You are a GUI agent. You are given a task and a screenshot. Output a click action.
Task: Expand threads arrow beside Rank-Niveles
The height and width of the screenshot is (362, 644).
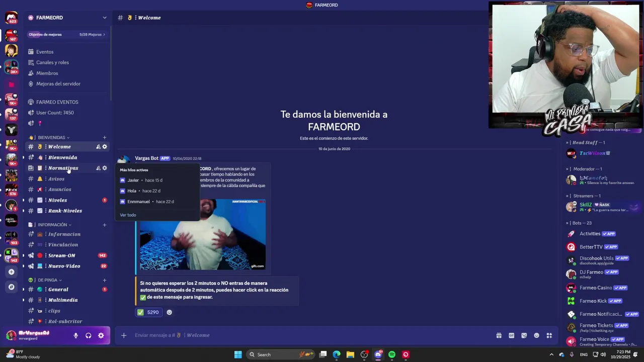tap(23, 211)
